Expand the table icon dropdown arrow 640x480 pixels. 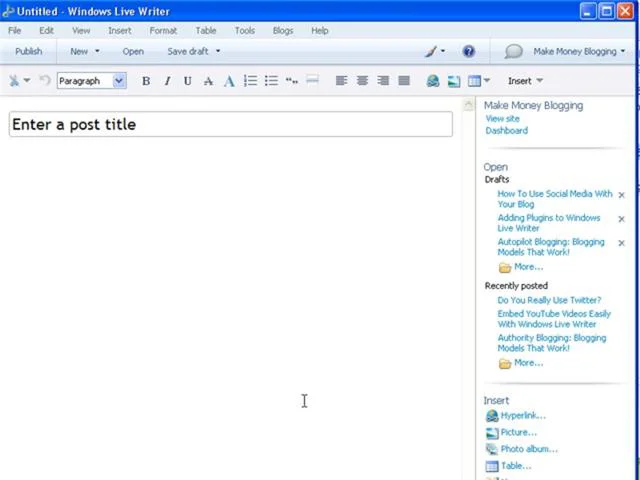tap(487, 81)
